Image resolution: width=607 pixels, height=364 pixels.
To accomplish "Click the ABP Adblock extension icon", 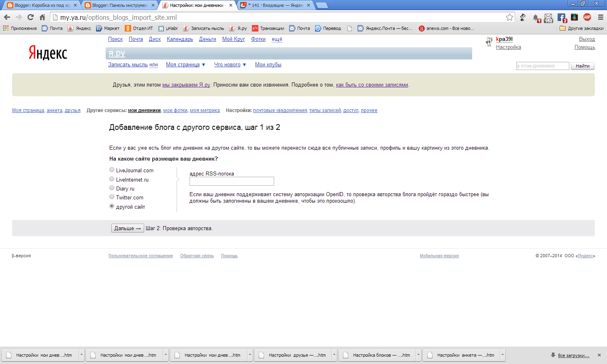I will click(x=587, y=17).
